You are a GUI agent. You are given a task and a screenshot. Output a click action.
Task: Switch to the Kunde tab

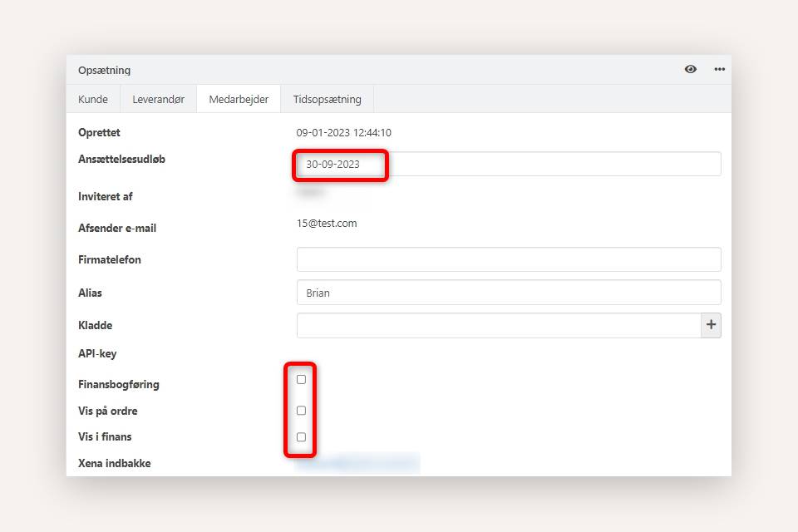tap(93, 99)
